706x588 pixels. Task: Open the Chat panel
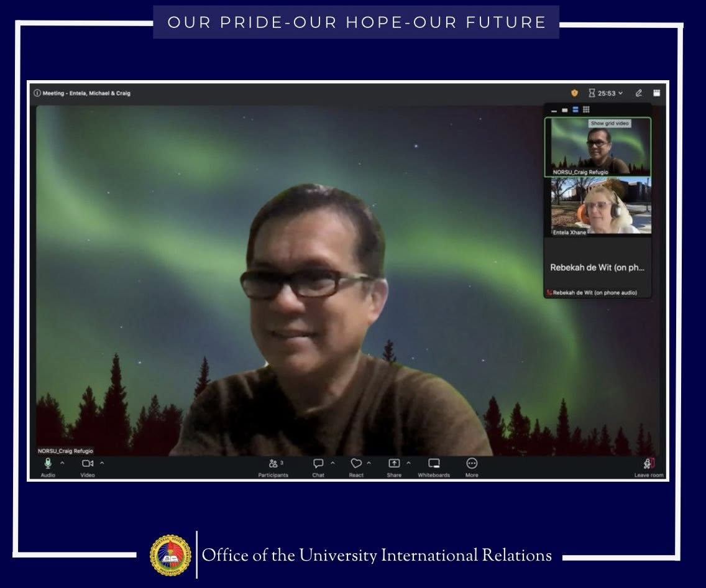tap(318, 467)
